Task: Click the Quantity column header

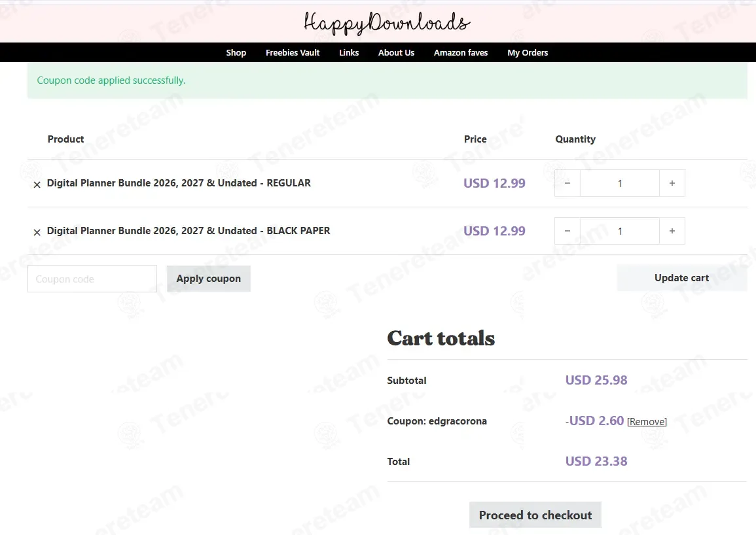Action: point(575,139)
